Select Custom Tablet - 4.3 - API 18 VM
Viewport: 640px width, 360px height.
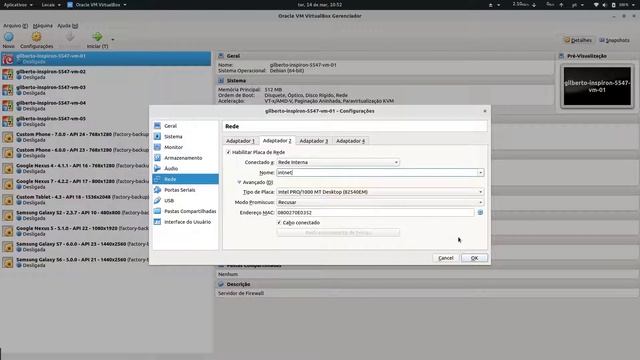click(x=75, y=200)
